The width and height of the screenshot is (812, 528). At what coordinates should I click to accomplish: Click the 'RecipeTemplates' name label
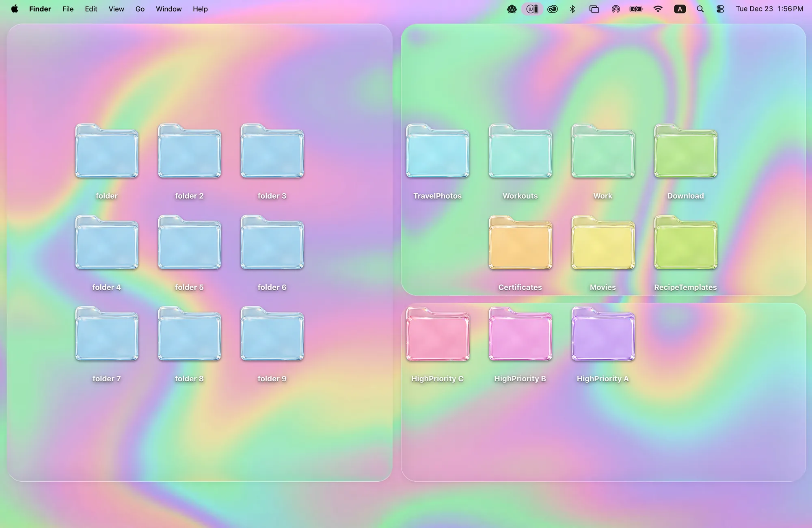click(x=685, y=287)
